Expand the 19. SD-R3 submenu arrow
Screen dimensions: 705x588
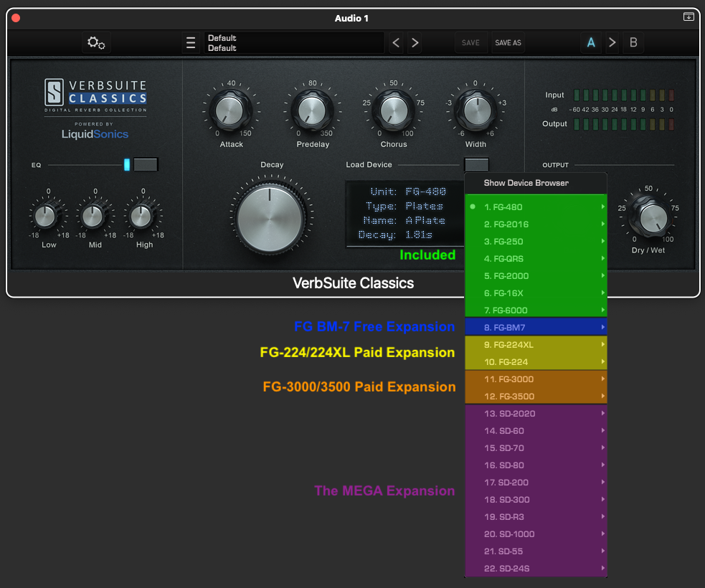pyautogui.click(x=603, y=516)
